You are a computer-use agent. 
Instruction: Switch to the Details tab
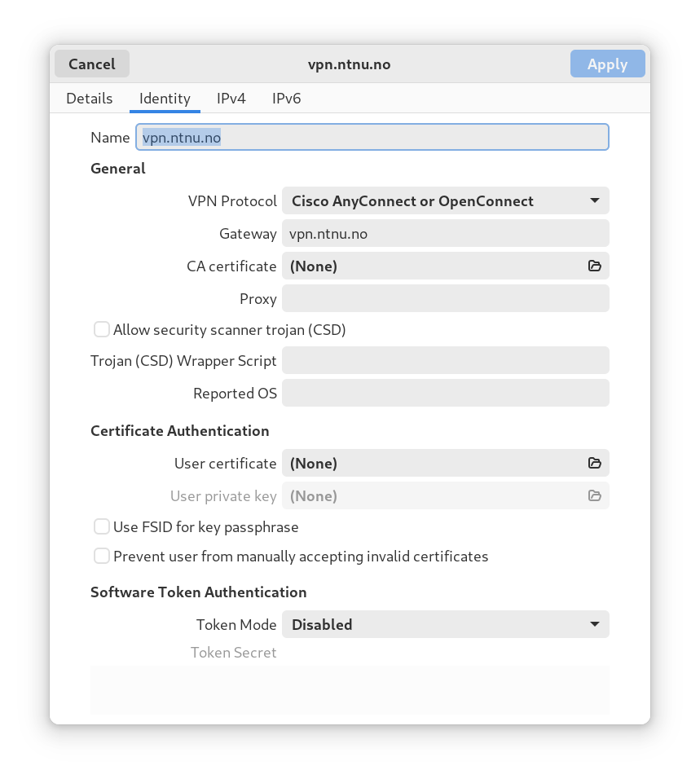tap(90, 99)
